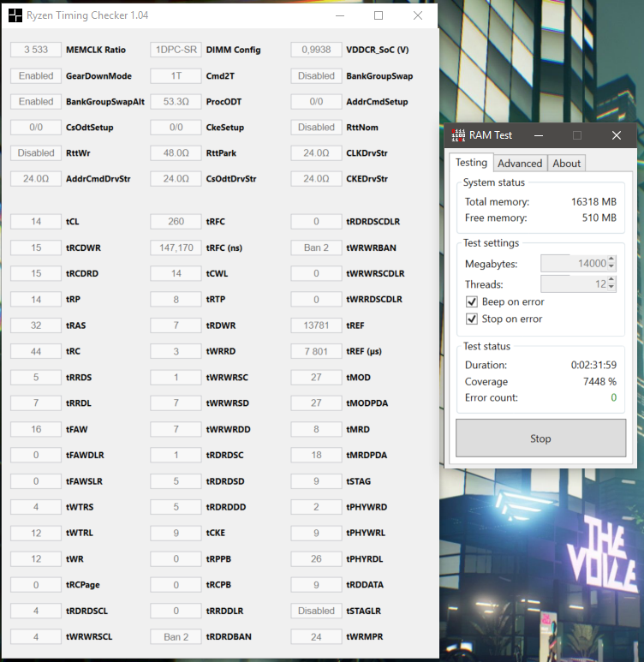The image size is (644, 662).
Task: Click the Megabytes input field
Action: (x=574, y=264)
